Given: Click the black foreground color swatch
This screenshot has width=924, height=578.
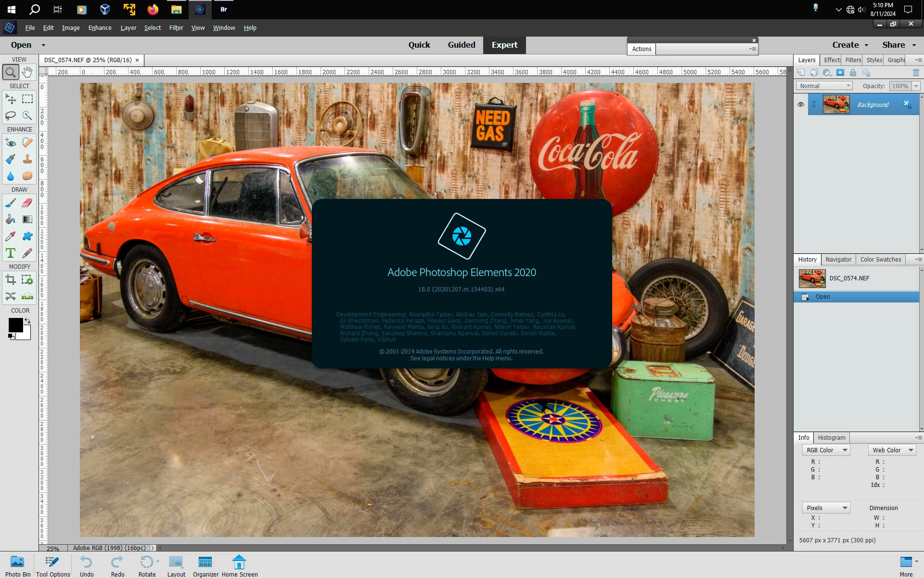Looking at the screenshot, I should pyautogui.click(x=15, y=325).
